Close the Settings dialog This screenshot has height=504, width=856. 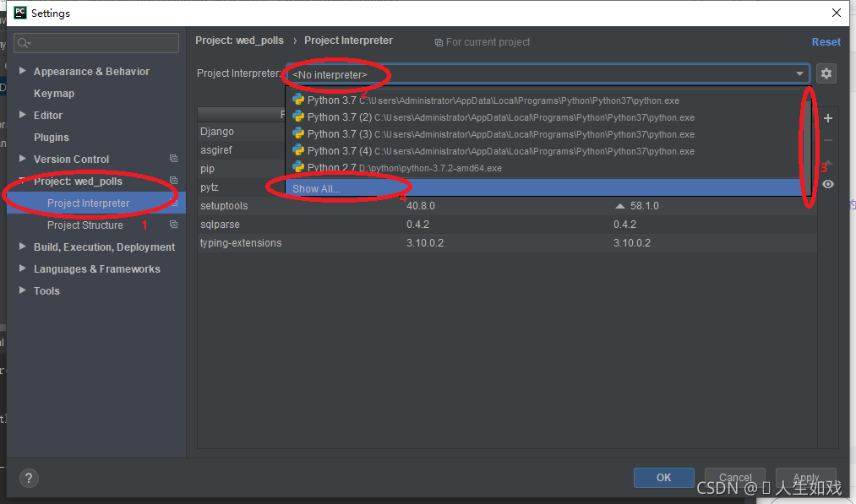pyautogui.click(x=836, y=13)
